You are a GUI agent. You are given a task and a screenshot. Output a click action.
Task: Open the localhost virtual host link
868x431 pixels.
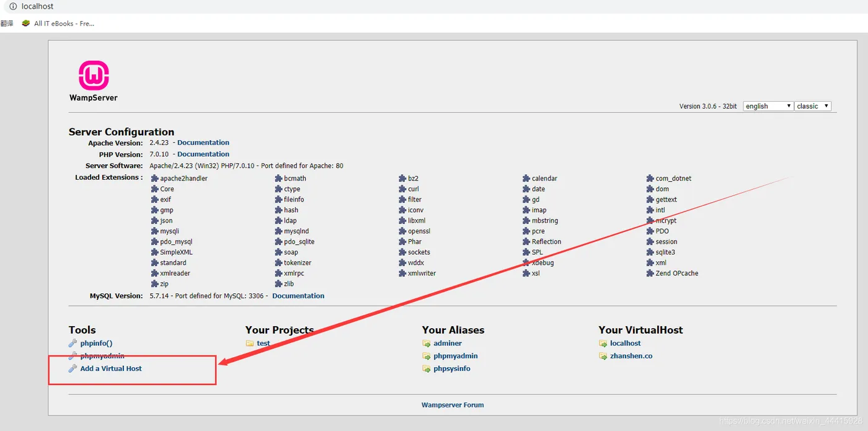(x=626, y=344)
